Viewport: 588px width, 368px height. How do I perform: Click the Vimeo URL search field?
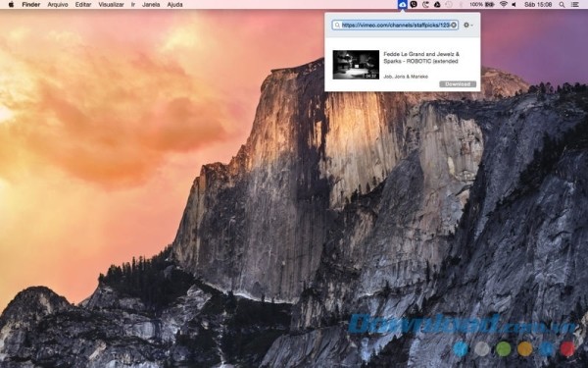click(x=395, y=25)
